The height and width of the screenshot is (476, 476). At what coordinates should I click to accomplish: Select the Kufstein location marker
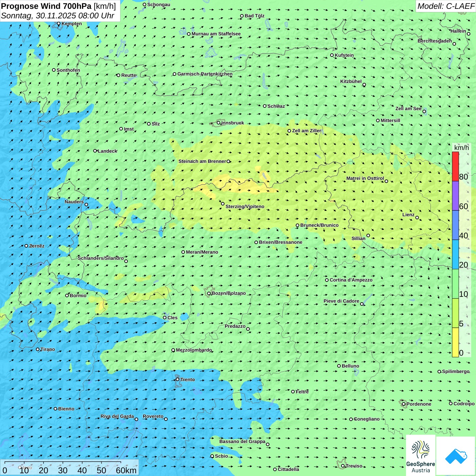(332, 55)
